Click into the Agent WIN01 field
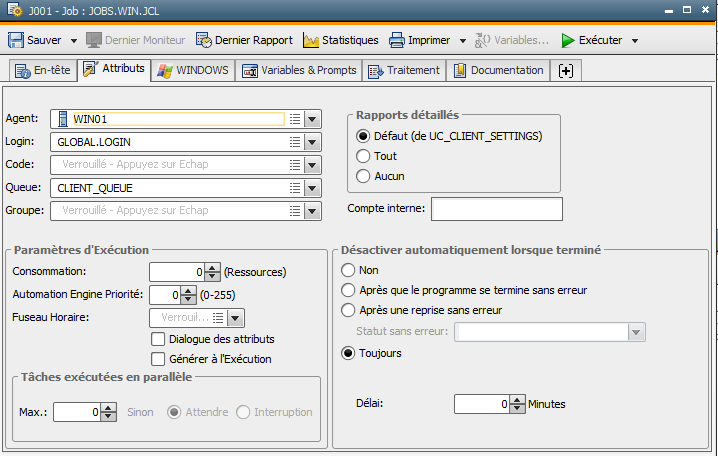718x456 pixels. pos(179,119)
